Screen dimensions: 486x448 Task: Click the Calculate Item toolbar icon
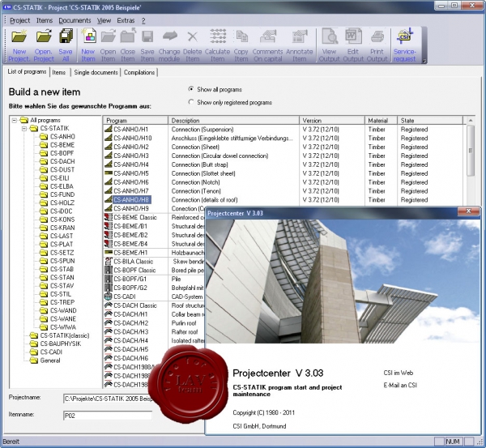[218, 36]
